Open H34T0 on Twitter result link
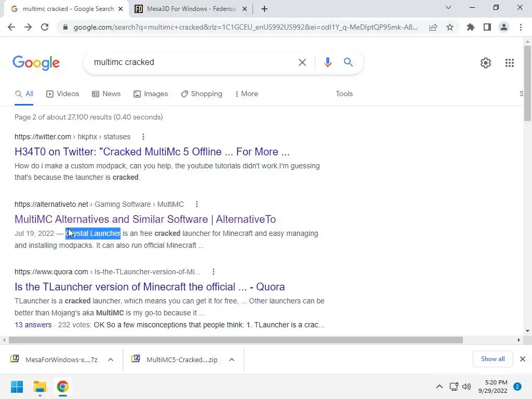Screen dimensions: 532x399 152,152
